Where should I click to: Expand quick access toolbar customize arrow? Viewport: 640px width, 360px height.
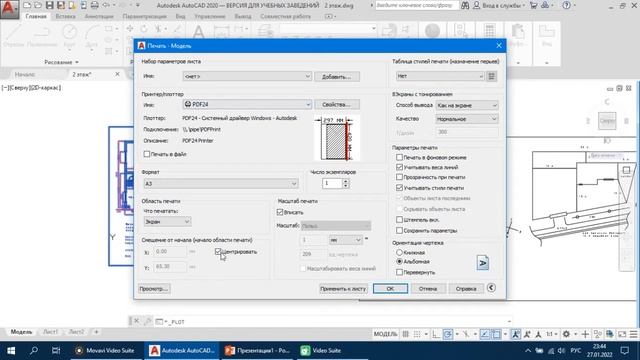point(138,5)
